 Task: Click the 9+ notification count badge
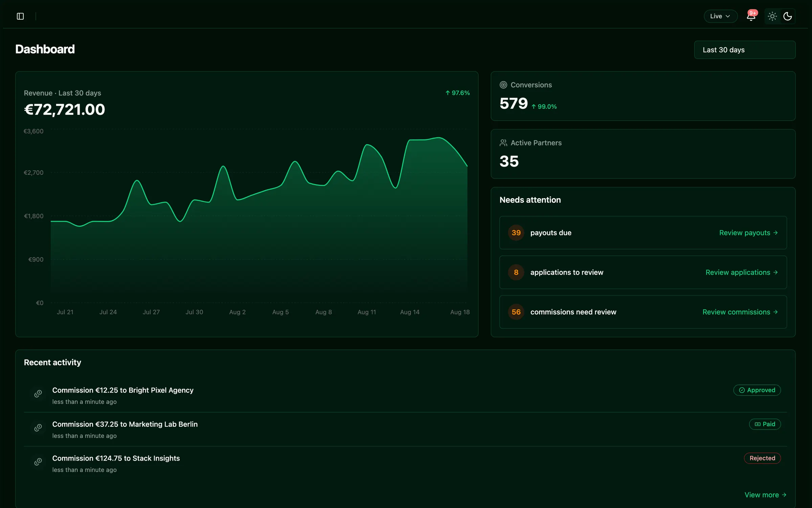pyautogui.click(x=753, y=13)
